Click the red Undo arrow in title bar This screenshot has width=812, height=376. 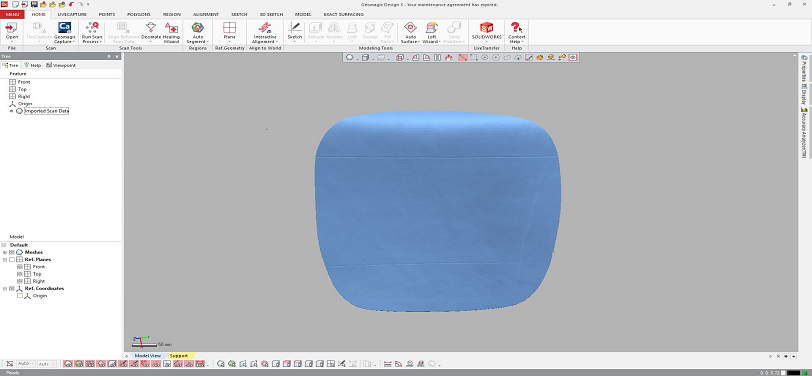coord(71,4)
